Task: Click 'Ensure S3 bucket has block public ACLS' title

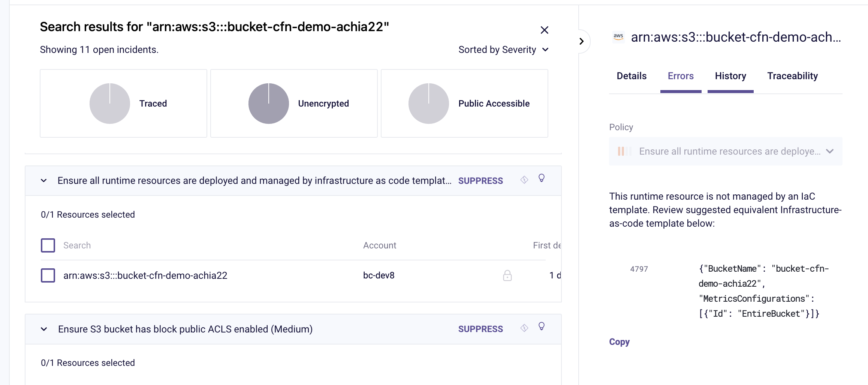Action: click(185, 329)
